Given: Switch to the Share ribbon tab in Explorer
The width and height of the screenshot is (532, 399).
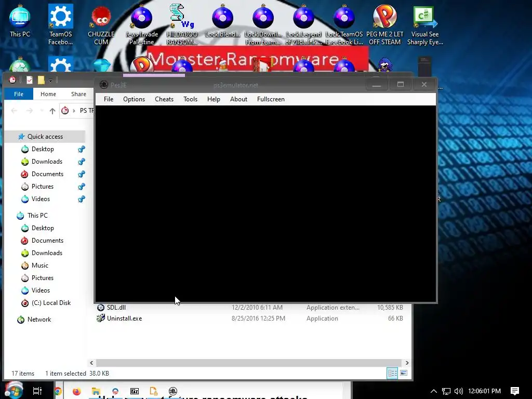Looking at the screenshot, I should pyautogui.click(x=78, y=94).
